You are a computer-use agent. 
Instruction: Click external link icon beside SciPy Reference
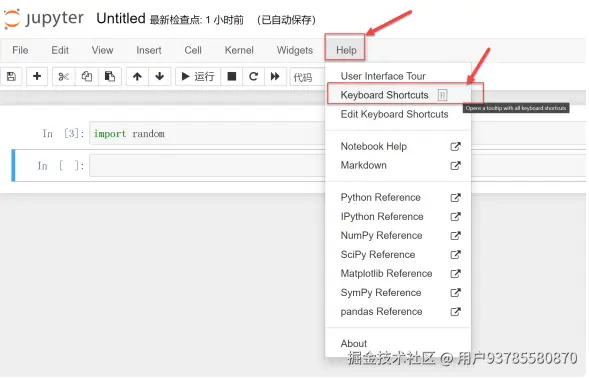[455, 254]
